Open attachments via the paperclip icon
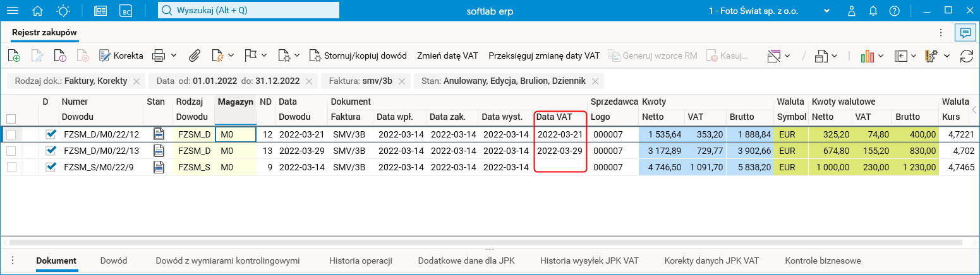The width and height of the screenshot is (980, 275). click(x=195, y=56)
